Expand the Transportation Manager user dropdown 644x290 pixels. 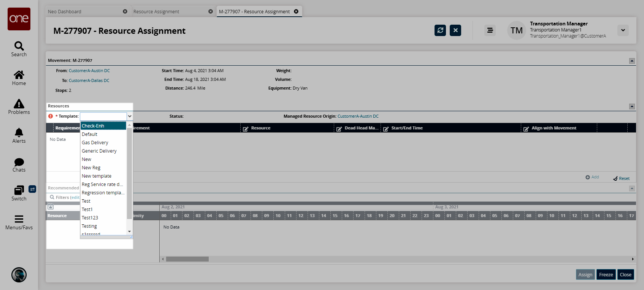tap(623, 30)
